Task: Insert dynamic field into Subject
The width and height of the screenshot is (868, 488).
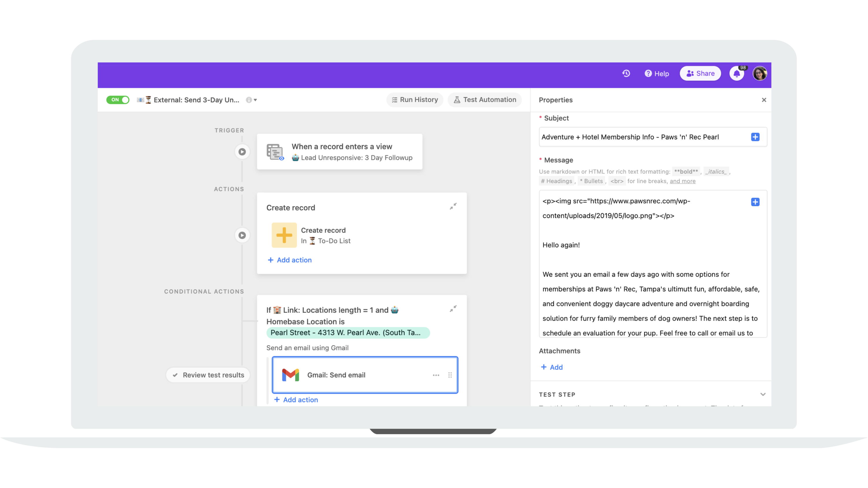Action: click(x=755, y=137)
